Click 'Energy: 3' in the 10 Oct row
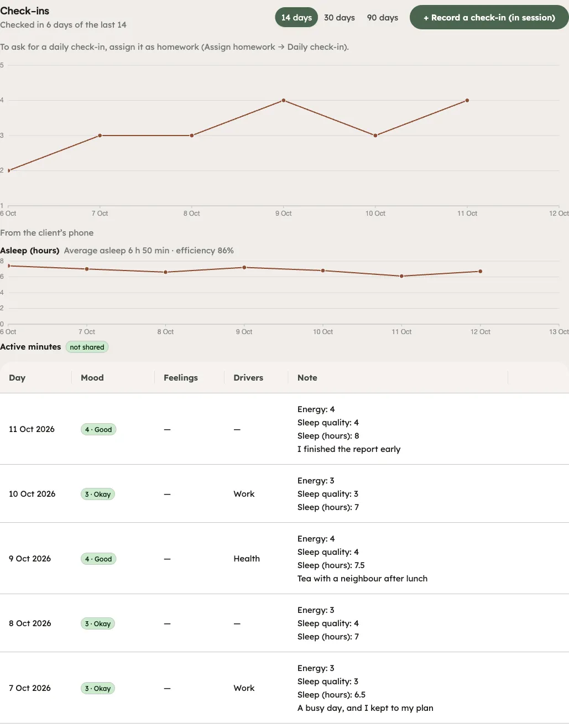 (316, 481)
